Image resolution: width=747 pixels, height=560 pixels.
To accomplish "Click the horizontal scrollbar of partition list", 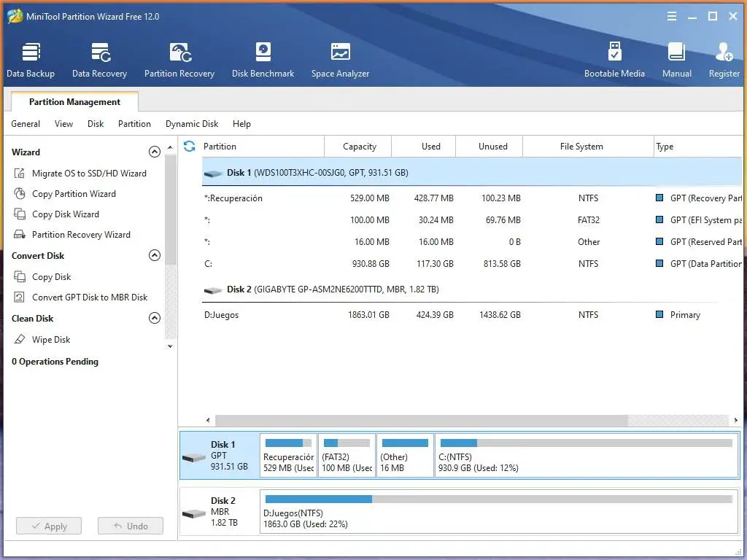I will (421, 421).
